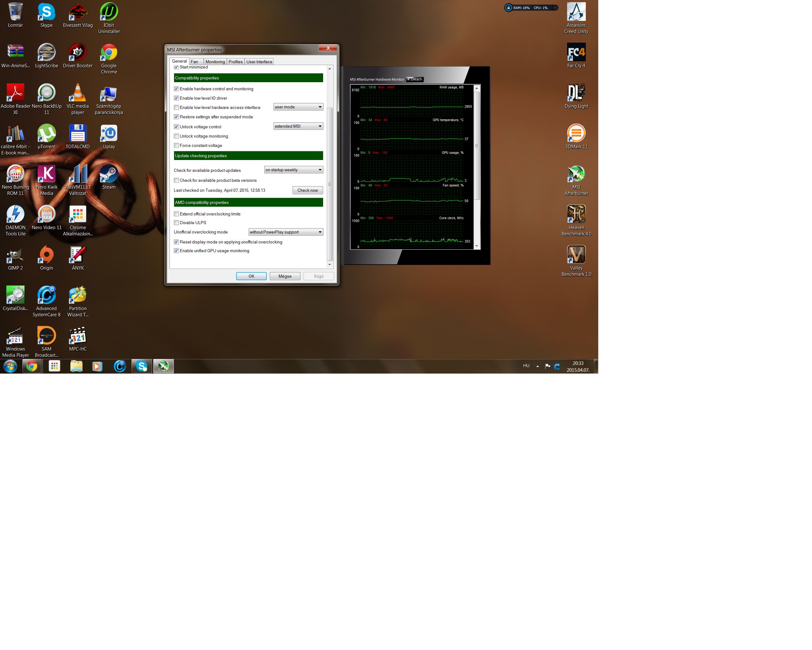This screenshot has height=650, width=812.
Task: Click the Check now button
Action: tap(307, 191)
